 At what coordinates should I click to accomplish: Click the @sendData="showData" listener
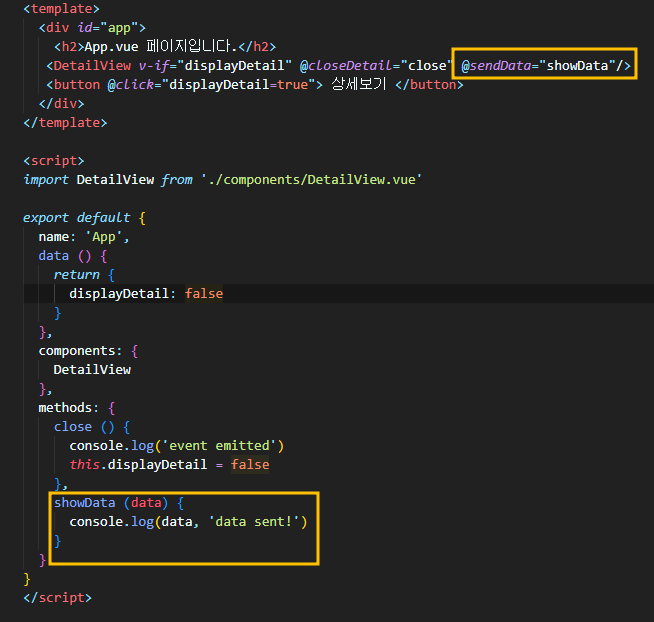pos(538,65)
